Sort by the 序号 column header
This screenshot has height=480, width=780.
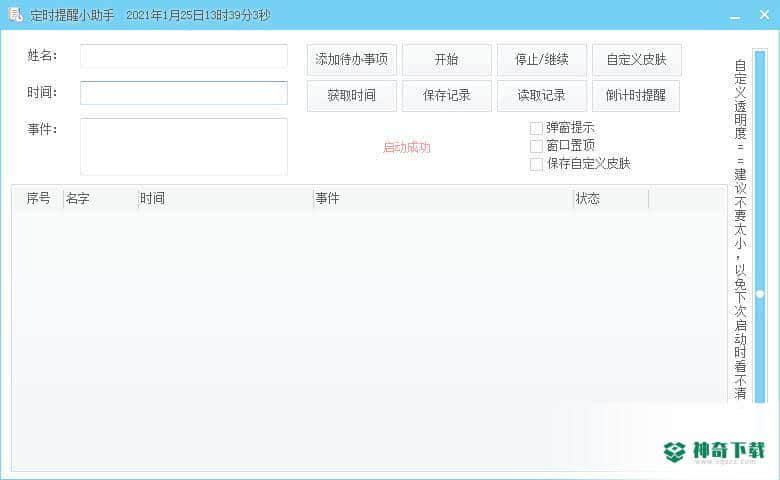(x=38, y=198)
